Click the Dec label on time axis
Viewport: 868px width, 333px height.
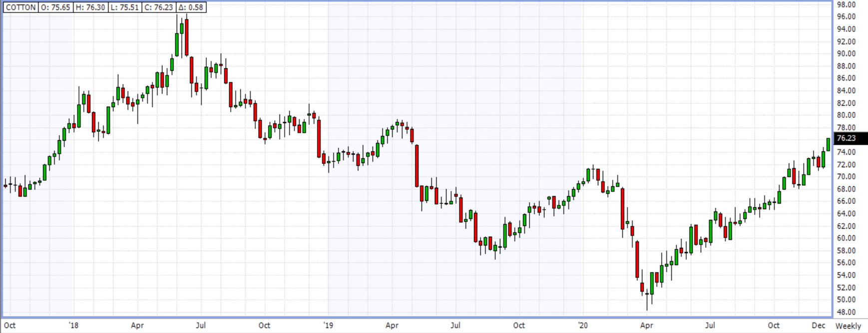[819, 326]
